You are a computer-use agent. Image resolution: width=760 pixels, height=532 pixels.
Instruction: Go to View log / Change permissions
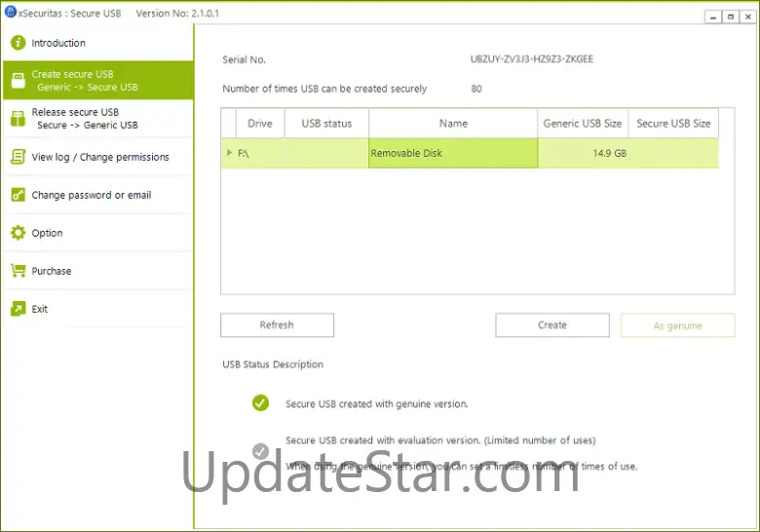tap(97, 157)
